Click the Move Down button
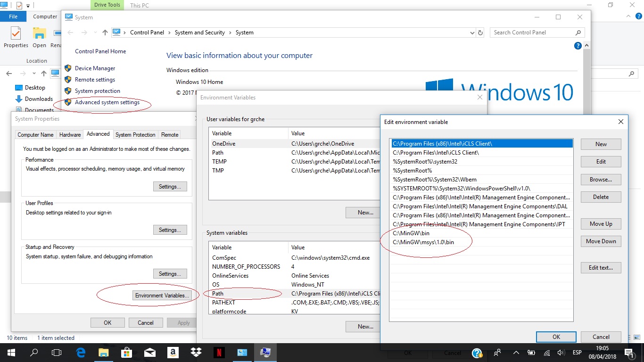The height and width of the screenshot is (362, 644). pyautogui.click(x=601, y=241)
